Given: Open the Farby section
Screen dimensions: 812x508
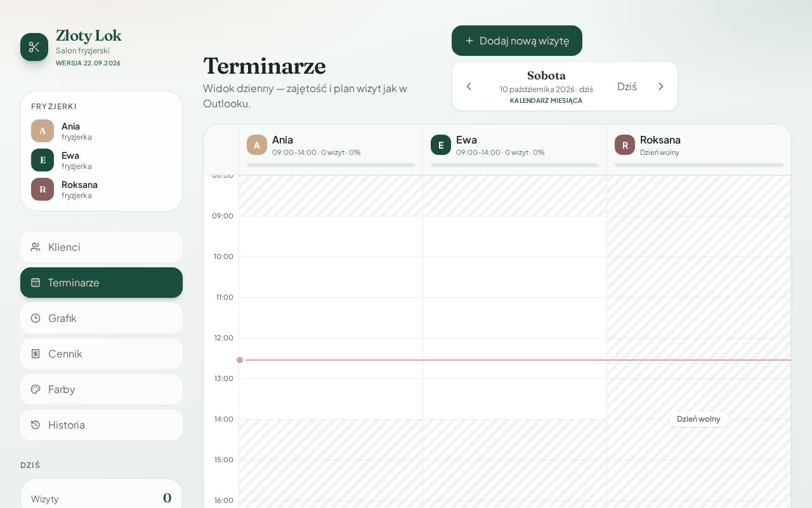Looking at the screenshot, I should click(x=101, y=389).
